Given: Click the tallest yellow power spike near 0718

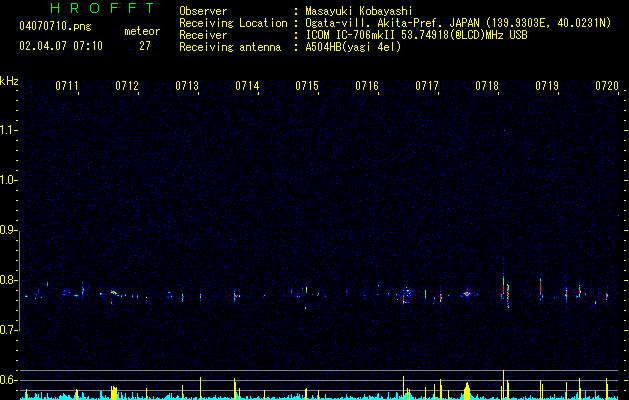Looking at the screenshot, I should tap(503, 384).
